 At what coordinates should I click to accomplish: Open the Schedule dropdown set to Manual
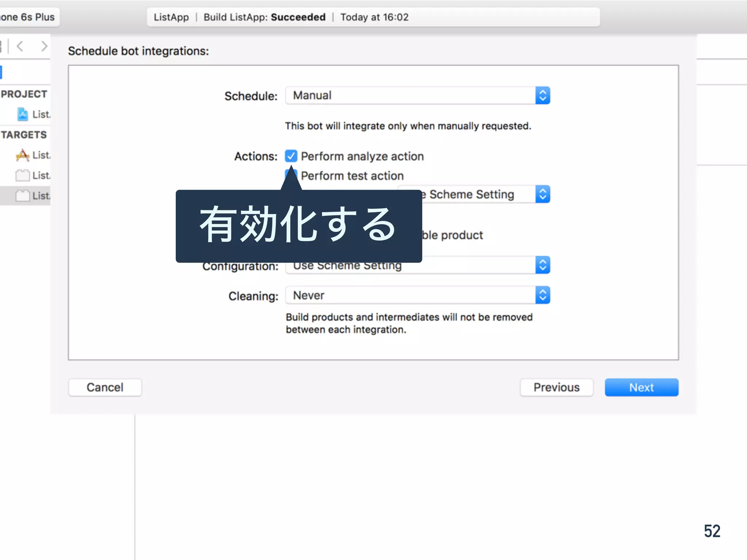[x=417, y=96]
